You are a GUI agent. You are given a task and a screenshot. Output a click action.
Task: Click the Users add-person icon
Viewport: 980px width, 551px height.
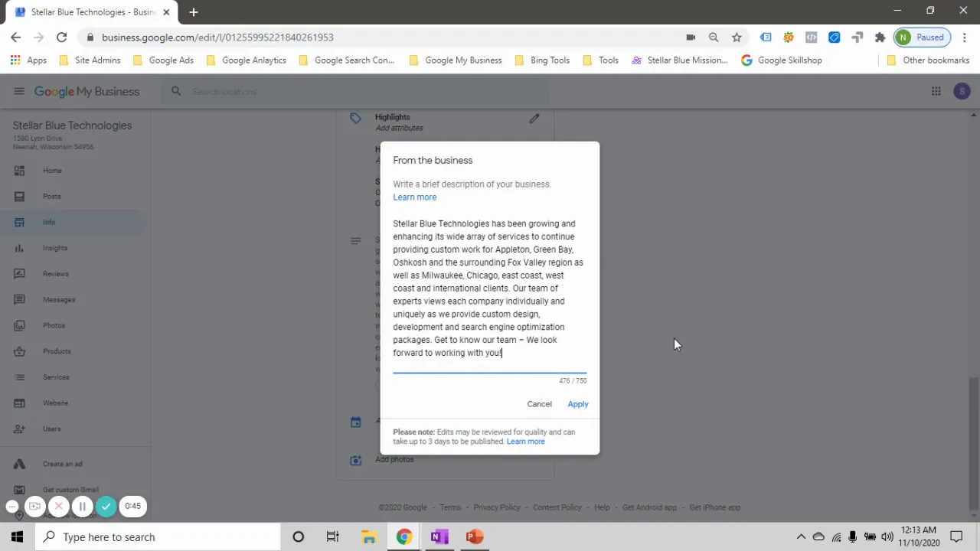pos(19,429)
